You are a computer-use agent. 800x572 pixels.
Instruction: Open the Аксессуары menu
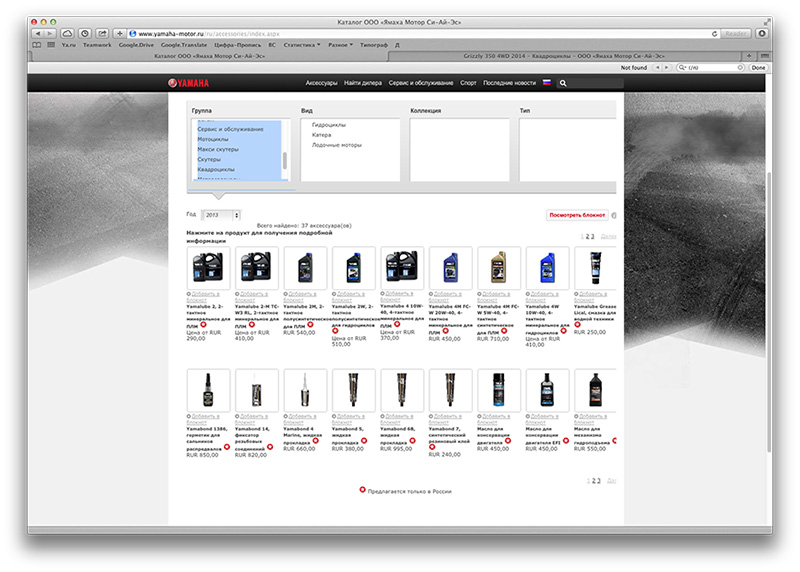click(321, 83)
